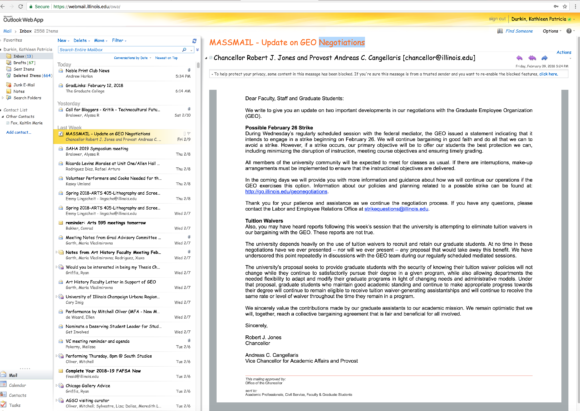This screenshot has width=580, height=411.
Task: Click the Junk E-Mail folder icon
Action: coord(9,85)
